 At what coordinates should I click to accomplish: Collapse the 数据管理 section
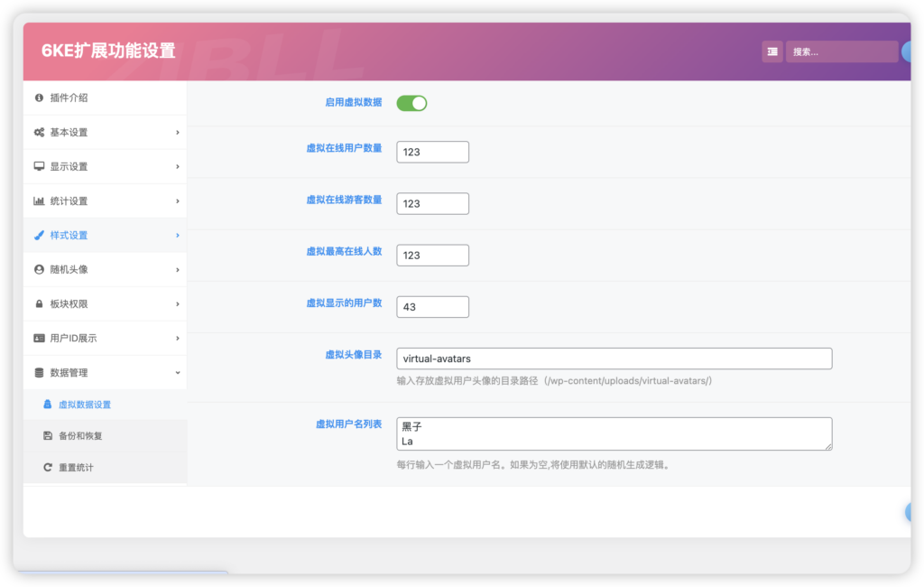click(x=176, y=372)
